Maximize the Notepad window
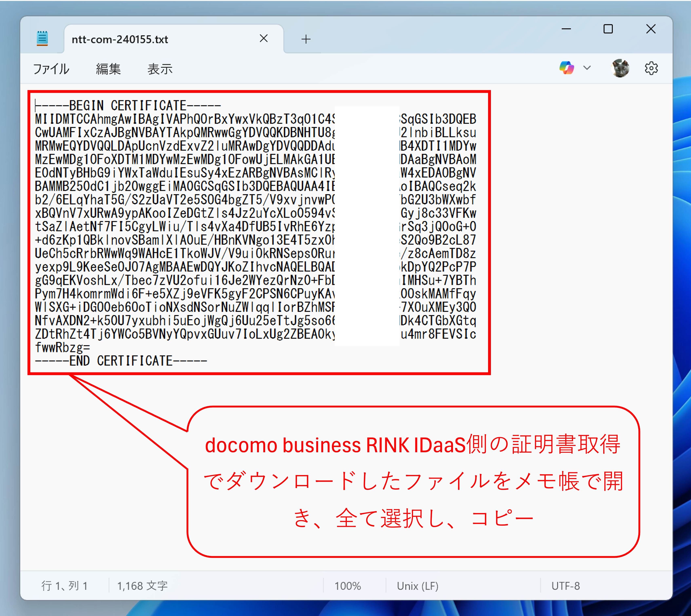Viewport: 691px width, 616px height. coord(608,29)
